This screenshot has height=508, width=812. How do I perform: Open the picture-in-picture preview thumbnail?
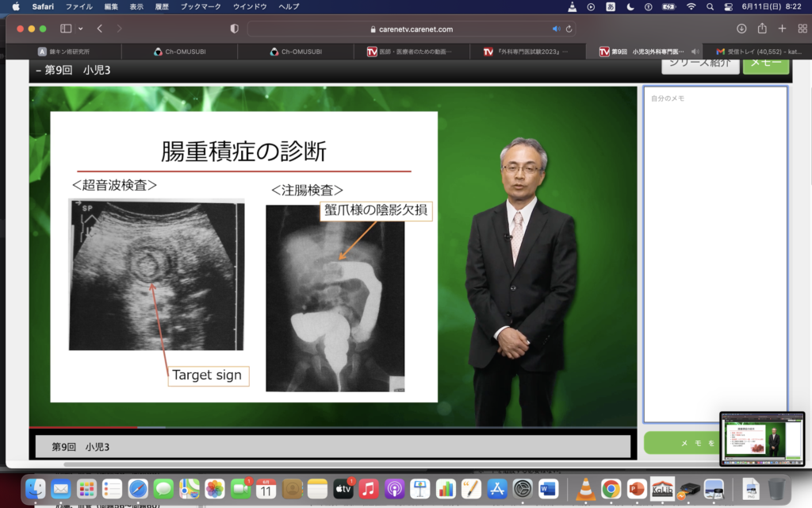pyautogui.click(x=761, y=438)
